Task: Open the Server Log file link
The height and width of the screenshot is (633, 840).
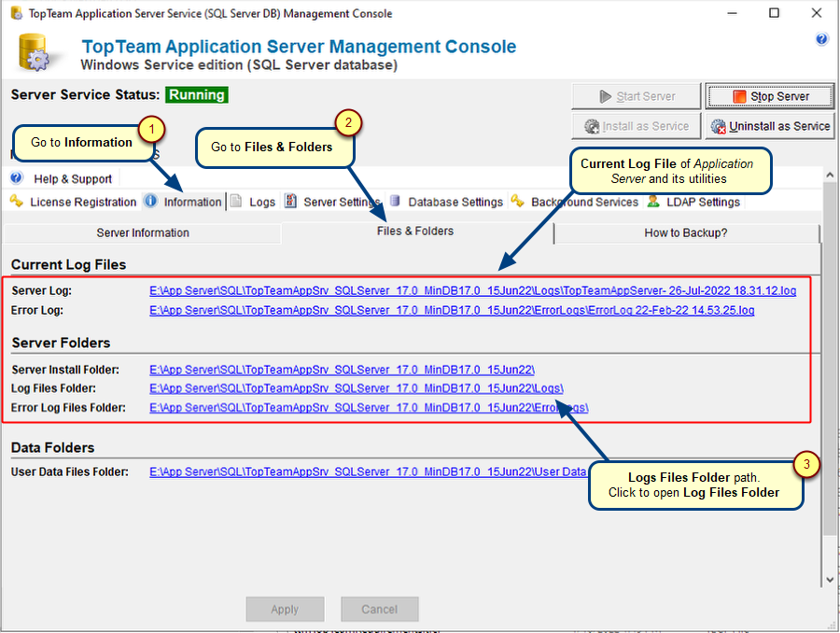Action: pos(472,291)
